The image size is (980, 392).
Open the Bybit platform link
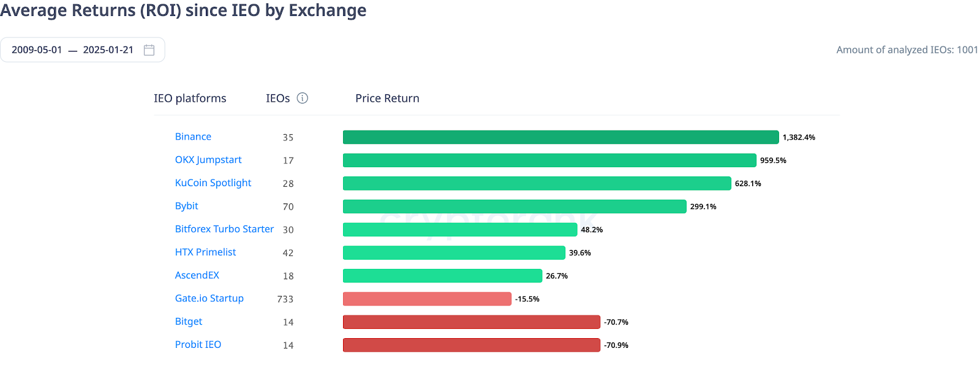(x=187, y=206)
